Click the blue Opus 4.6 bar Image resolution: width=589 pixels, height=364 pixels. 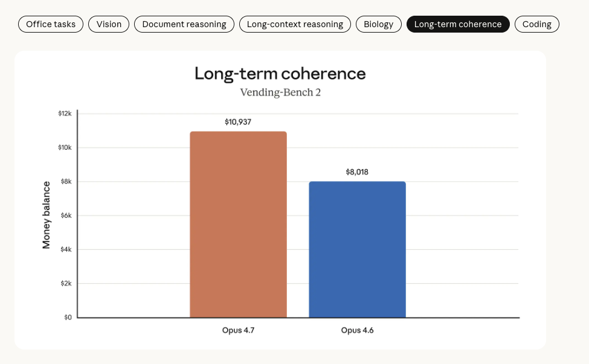click(x=357, y=249)
